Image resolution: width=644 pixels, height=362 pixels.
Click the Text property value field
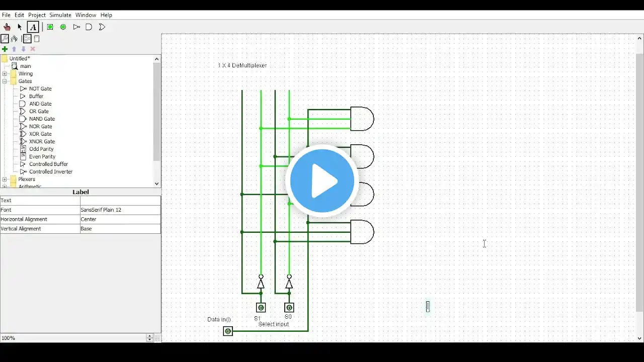[120, 200]
